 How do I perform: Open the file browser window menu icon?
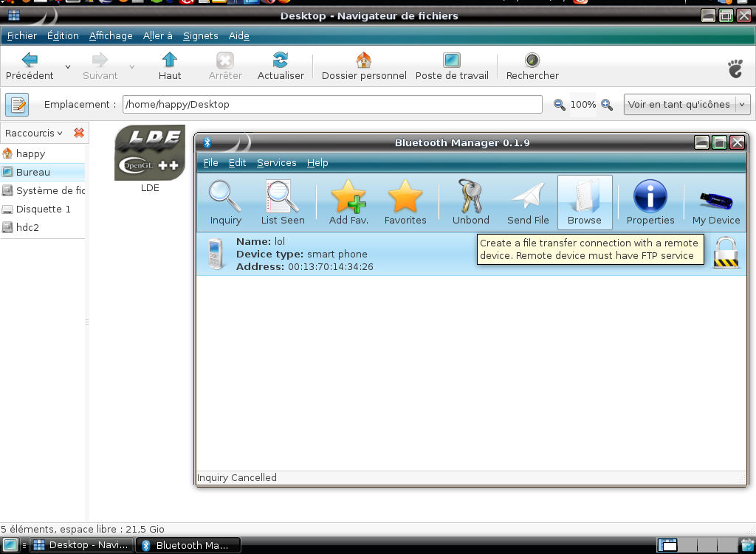[x=14, y=15]
